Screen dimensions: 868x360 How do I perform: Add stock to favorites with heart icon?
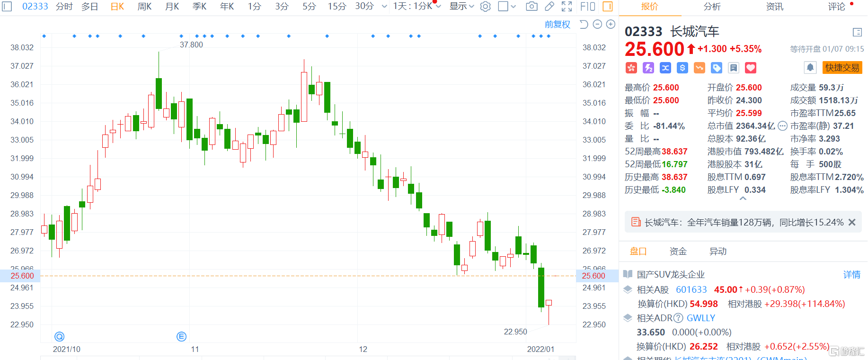tap(751, 68)
